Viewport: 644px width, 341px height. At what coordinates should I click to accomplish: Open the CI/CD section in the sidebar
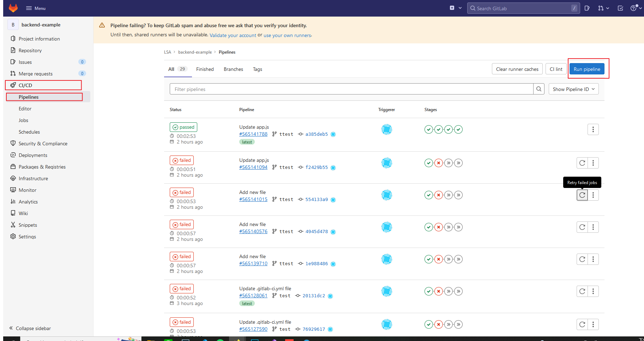click(24, 85)
